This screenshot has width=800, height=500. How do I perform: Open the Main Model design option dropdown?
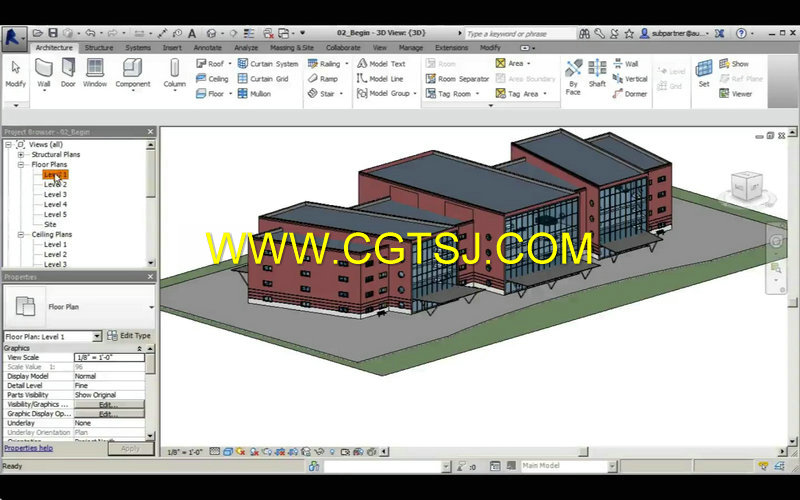point(612,466)
